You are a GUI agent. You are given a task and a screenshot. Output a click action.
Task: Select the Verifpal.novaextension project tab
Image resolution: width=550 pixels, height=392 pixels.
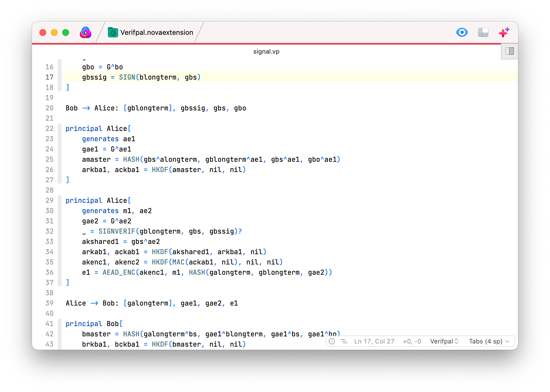point(156,33)
